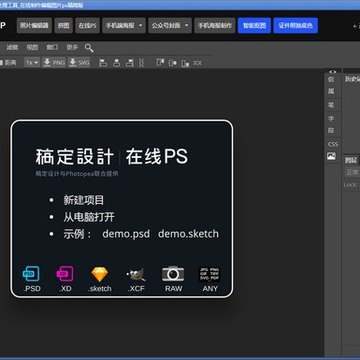The image size is (360, 360).
Task: Click the align top edges icon
Action: (x=160, y=63)
